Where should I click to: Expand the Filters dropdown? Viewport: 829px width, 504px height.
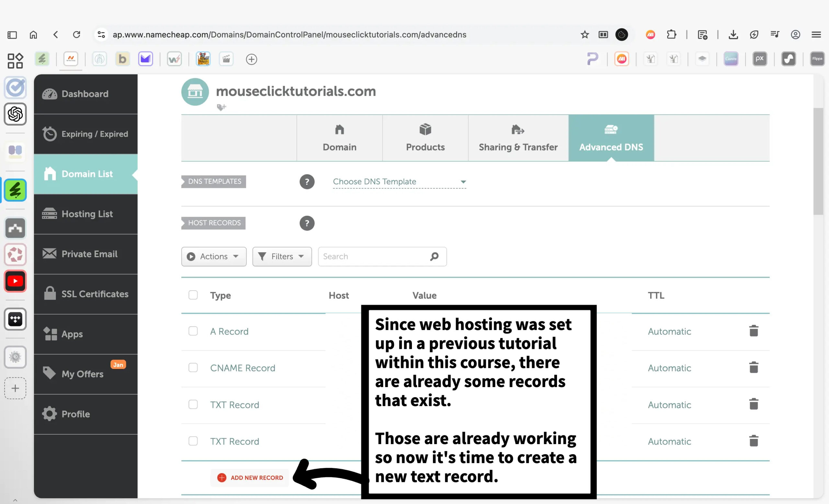[x=282, y=257]
